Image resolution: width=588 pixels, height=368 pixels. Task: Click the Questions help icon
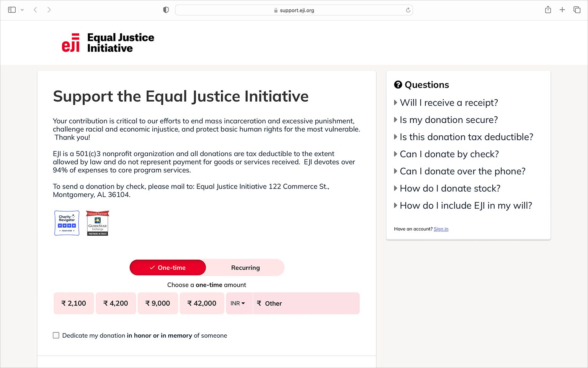398,84
